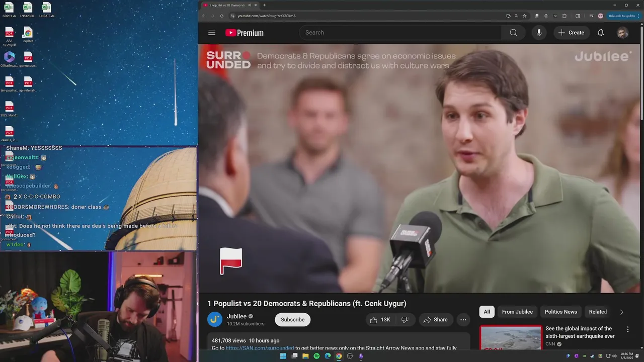Screen dimensions: 644x362
Task: Bookmark this page with the star icon
Action: 524,16
